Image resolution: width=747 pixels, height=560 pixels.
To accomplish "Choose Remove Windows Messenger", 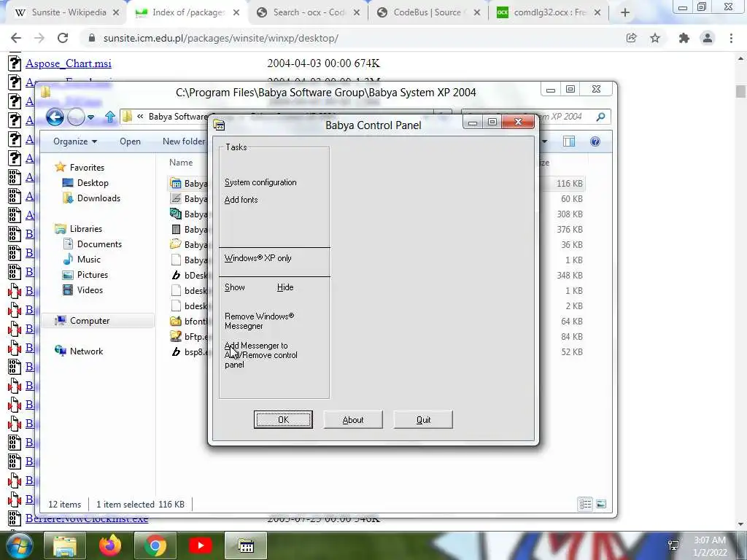I will [260, 321].
